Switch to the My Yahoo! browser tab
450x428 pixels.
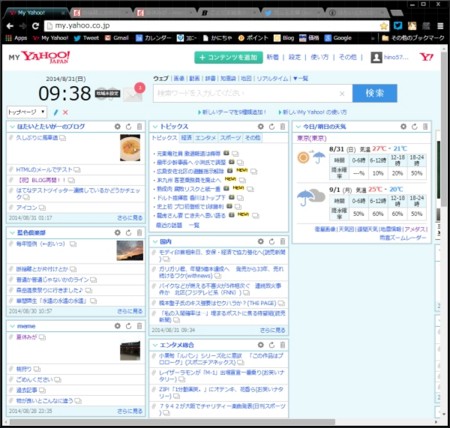click(36, 13)
